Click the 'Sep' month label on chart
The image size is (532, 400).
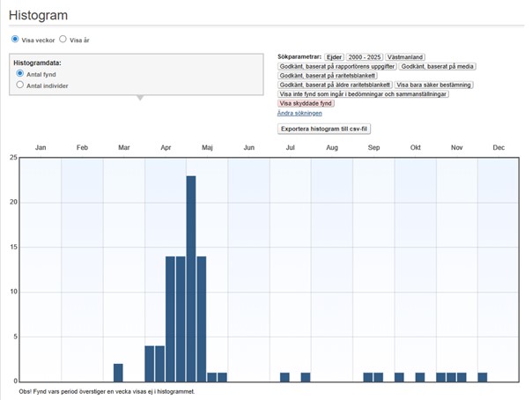pyautogui.click(x=373, y=147)
